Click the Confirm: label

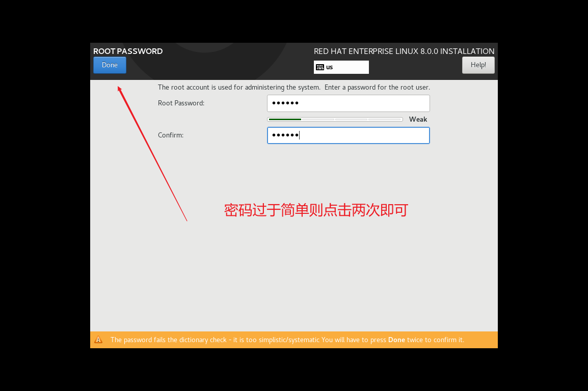171,135
